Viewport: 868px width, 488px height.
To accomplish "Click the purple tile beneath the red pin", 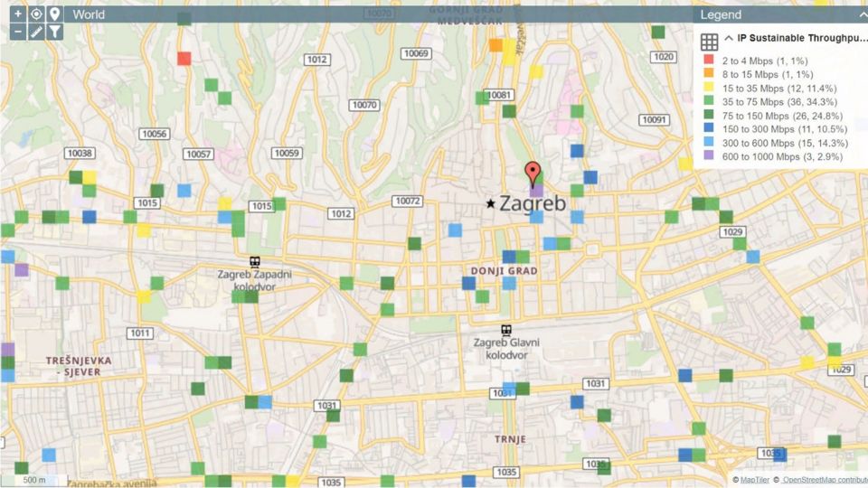I will [x=536, y=191].
